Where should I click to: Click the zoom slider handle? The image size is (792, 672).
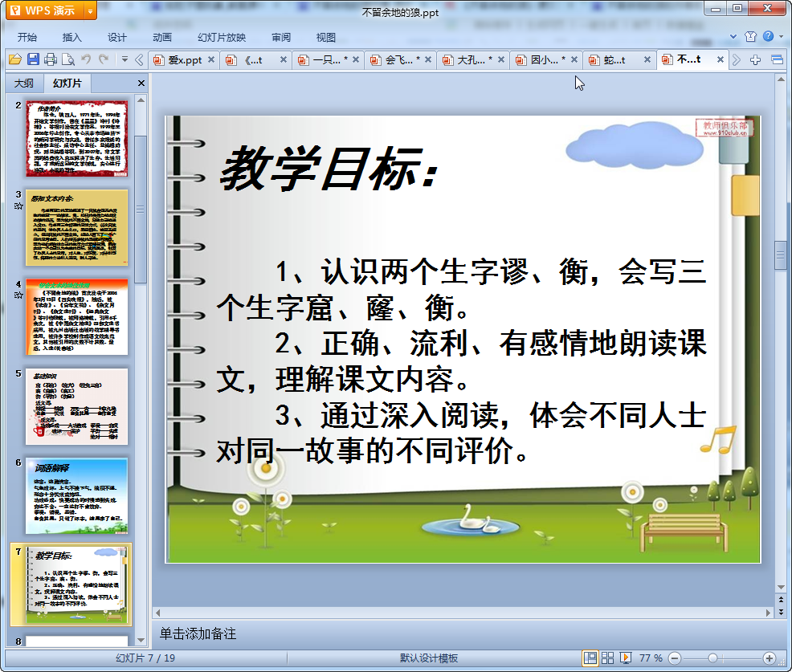[x=712, y=658]
